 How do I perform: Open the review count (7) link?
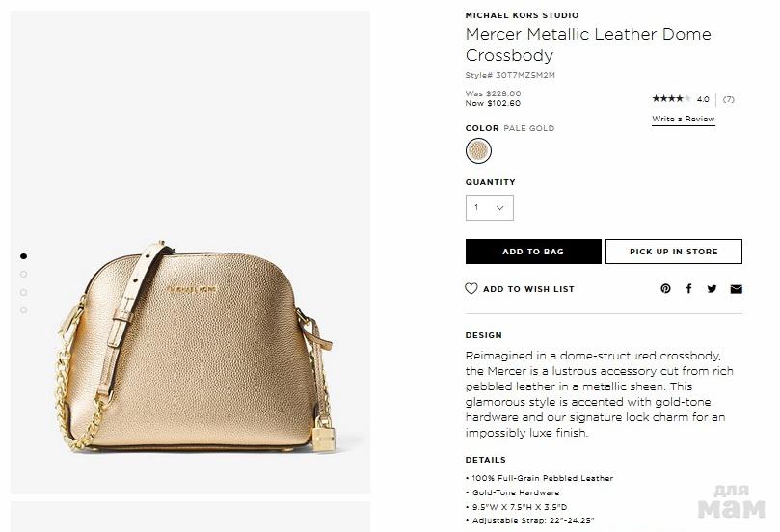pyautogui.click(x=728, y=99)
